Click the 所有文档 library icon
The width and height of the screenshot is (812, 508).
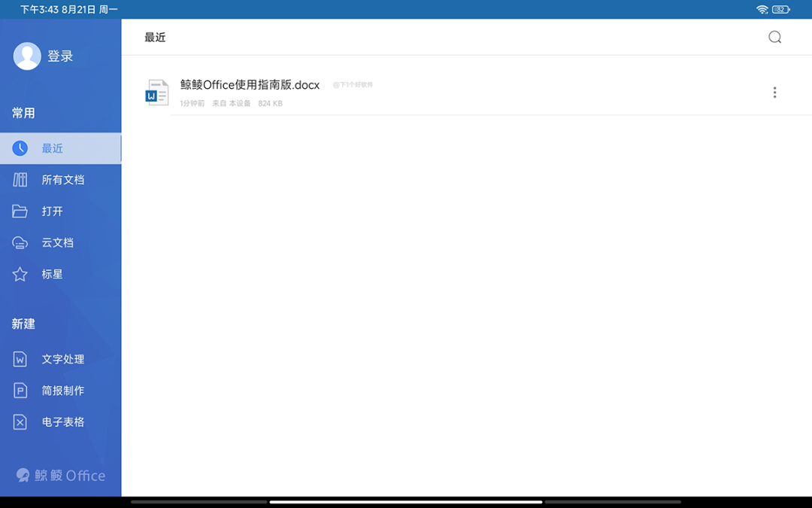(20, 180)
